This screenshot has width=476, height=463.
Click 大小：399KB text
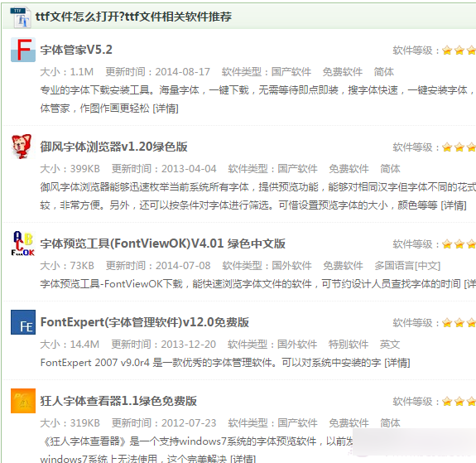point(70,169)
